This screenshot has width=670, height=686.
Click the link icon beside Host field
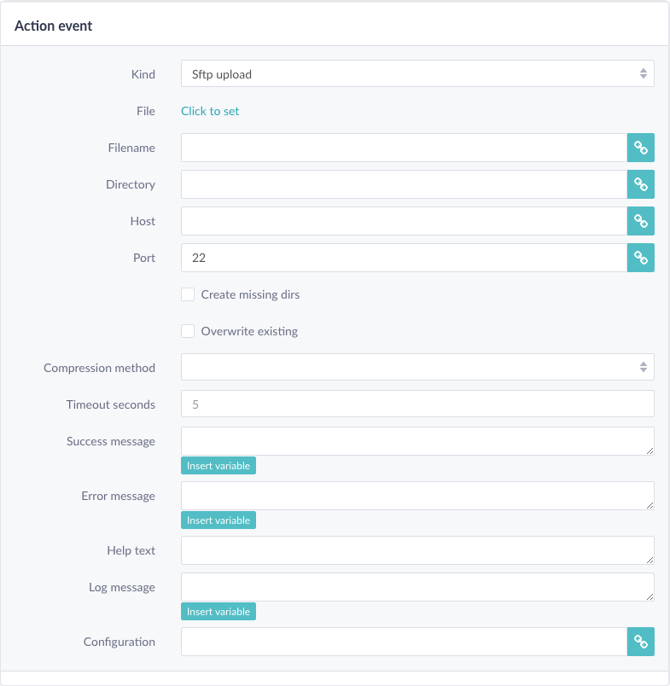641,221
